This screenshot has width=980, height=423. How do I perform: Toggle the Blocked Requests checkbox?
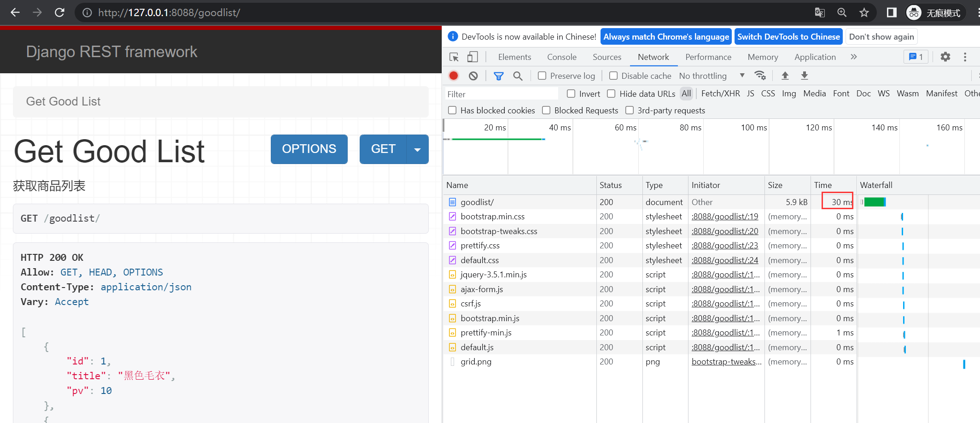pos(546,110)
